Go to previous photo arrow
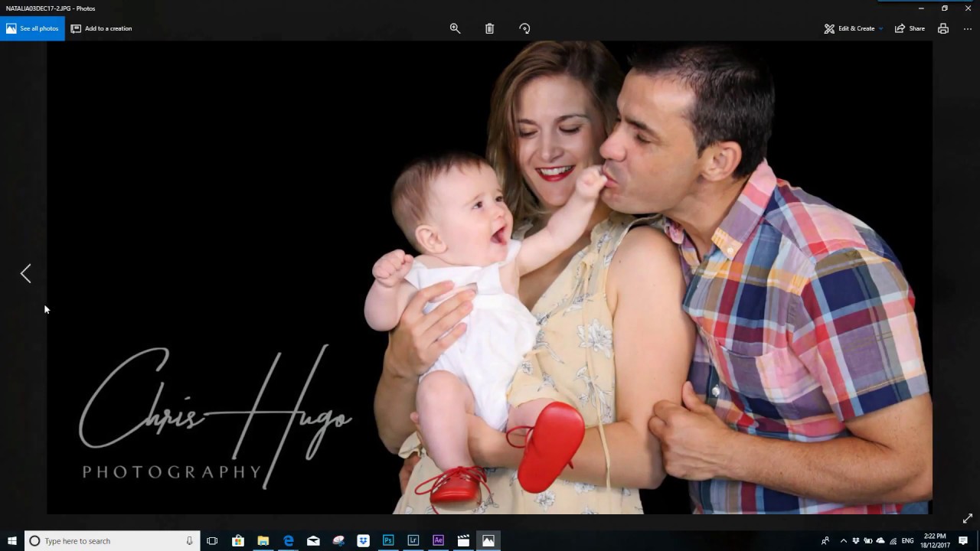 (x=25, y=273)
